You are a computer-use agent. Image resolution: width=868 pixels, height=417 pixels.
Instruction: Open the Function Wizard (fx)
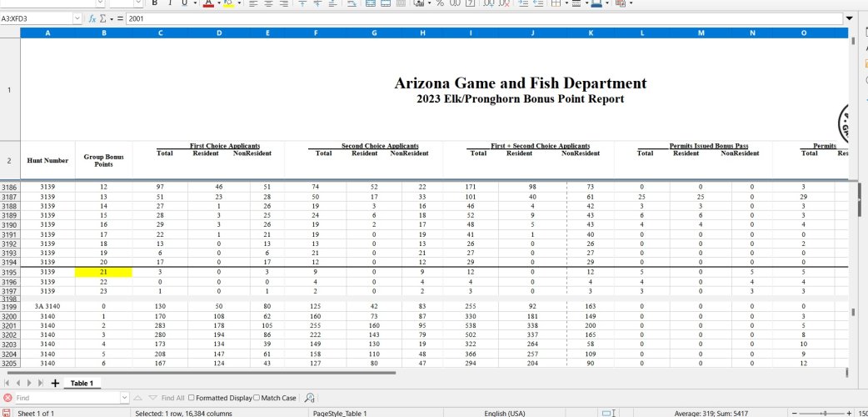coord(92,19)
